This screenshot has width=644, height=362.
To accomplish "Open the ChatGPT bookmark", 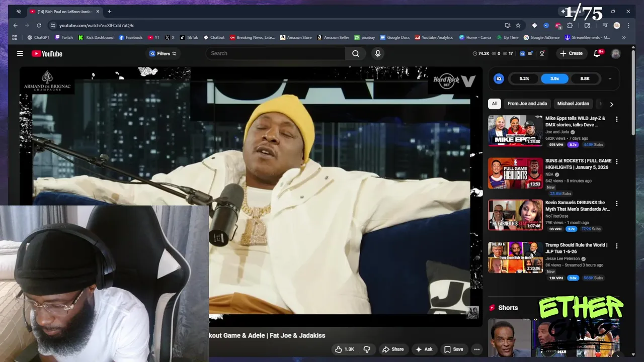I will [38, 37].
